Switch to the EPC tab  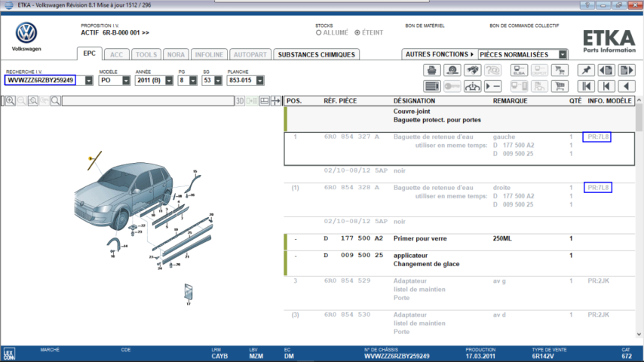pyautogui.click(x=89, y=54)
